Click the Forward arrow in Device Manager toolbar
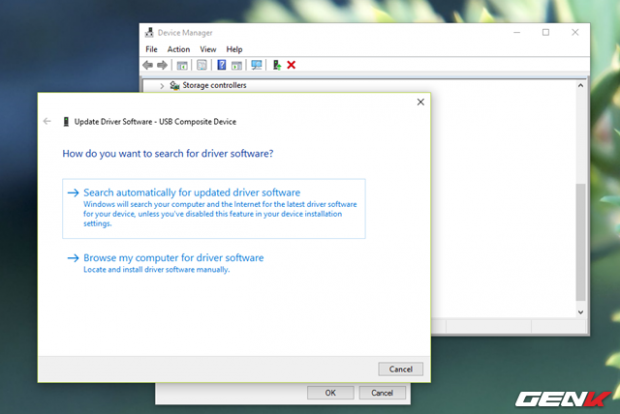 [162, 65]
